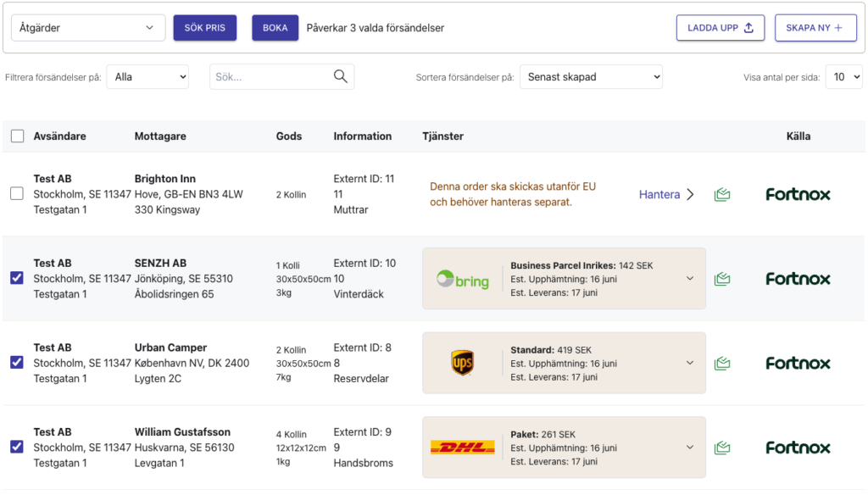Screen dimensions: 868x495
Task: Click green package icon in Brighton Inn row
Action: click(x=722, y=194)
